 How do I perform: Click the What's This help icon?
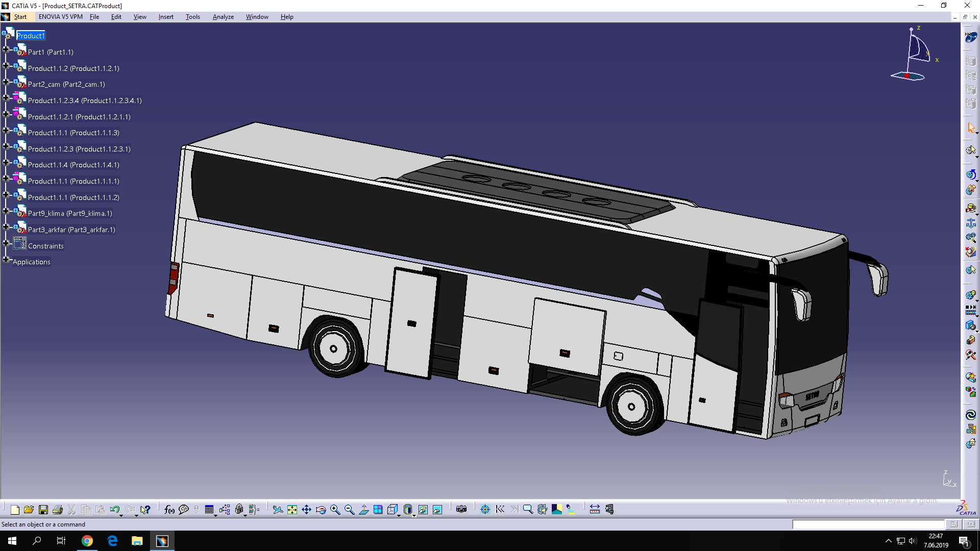145,509
